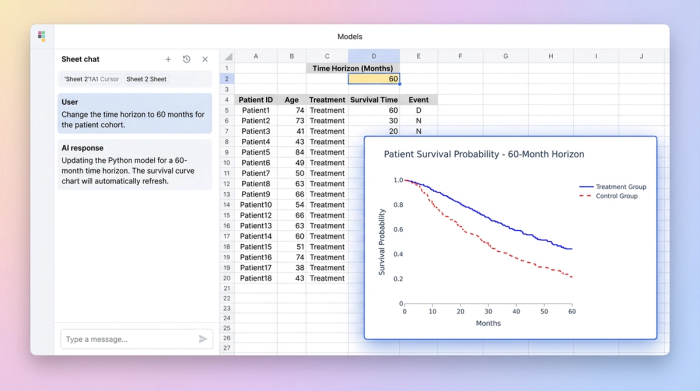This screenshot has width=700, height=391.
Task: Click the 'Survival Time' header cell
Action: click(x=374, y=100)
